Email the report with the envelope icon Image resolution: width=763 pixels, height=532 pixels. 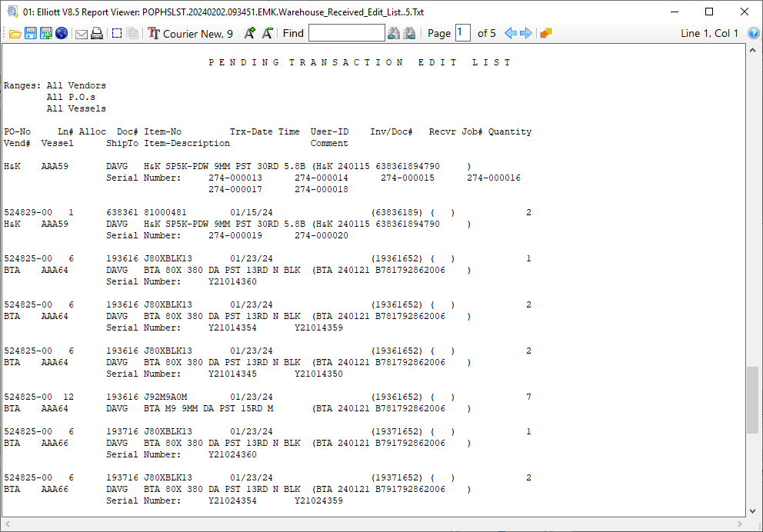click(x=82, y=34)
